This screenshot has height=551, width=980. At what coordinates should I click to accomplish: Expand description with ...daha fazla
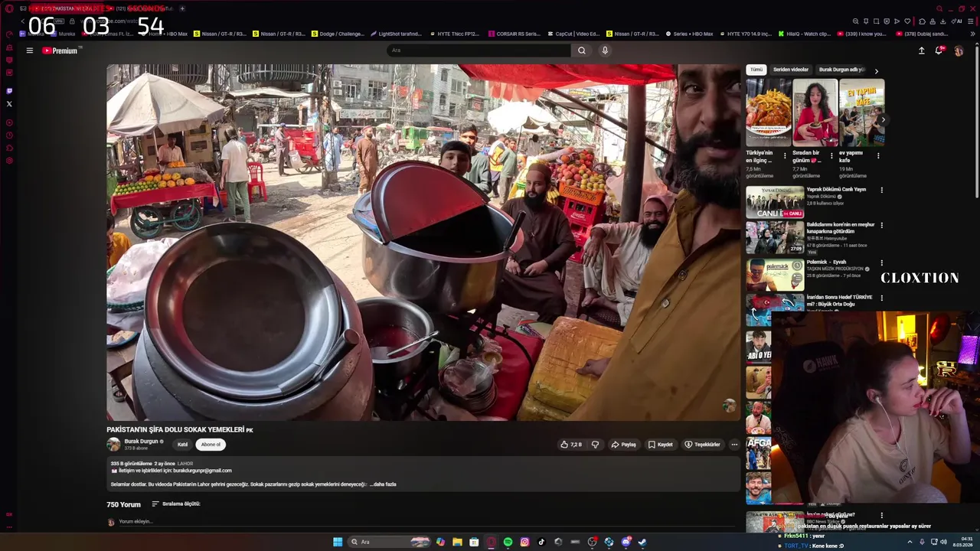tap(383, 484)
